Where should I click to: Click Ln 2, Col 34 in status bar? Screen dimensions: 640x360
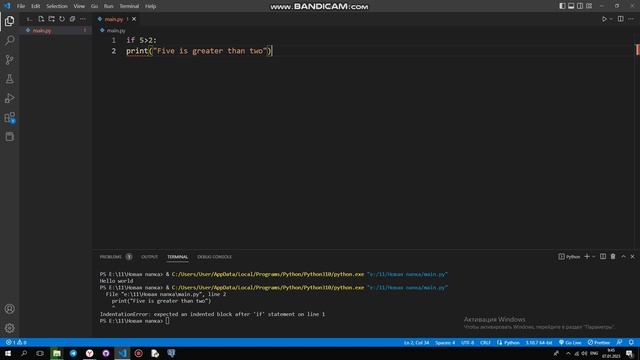point(416,342)
